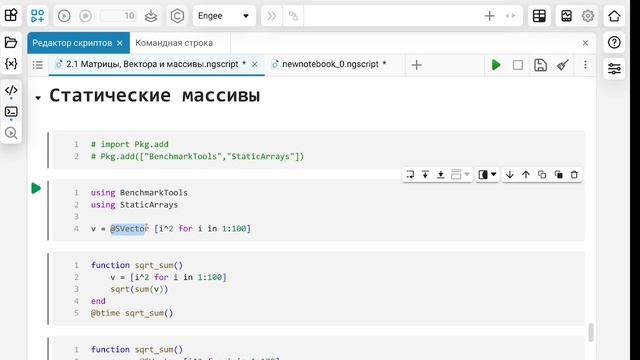Save the script with floppy icon

(540, 65)
